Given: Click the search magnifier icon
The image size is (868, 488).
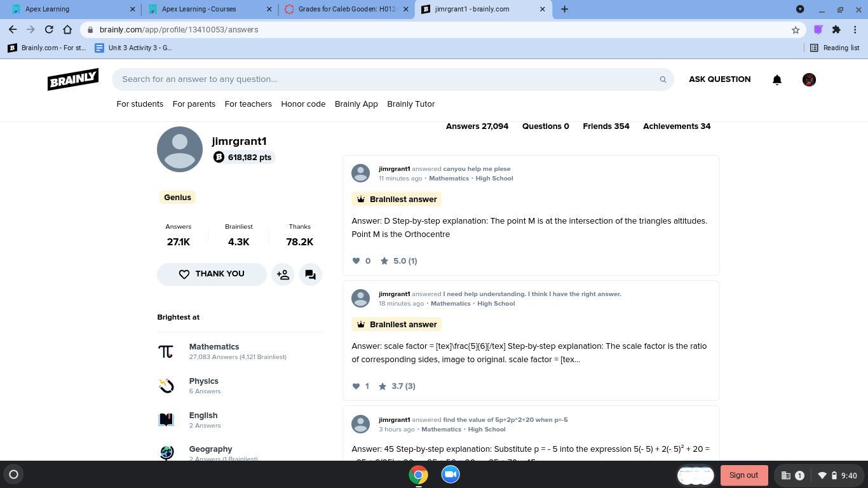Looking at the screenshot, I should tap(663, 79).
